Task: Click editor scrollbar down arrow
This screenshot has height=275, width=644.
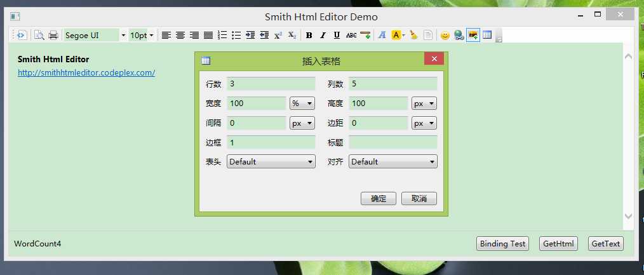Action: (628, 216)
